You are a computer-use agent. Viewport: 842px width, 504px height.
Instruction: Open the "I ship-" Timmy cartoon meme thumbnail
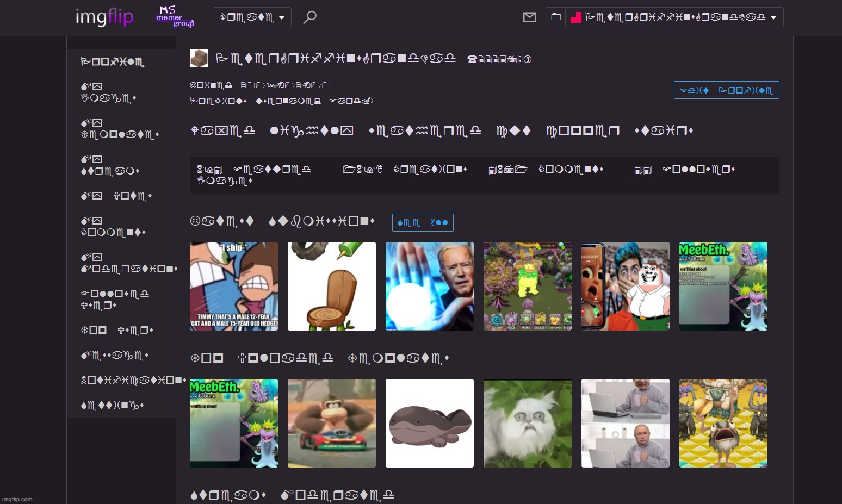(x=234, y=286)
